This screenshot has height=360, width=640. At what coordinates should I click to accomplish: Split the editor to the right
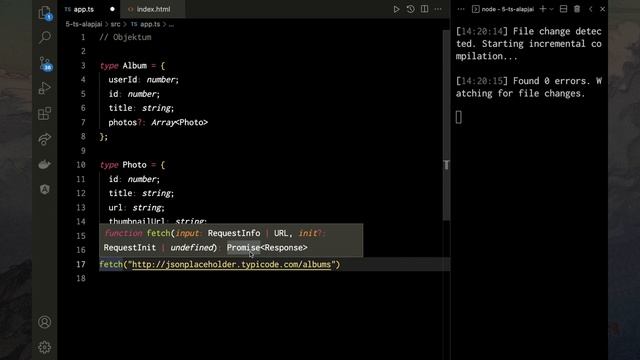424,9
